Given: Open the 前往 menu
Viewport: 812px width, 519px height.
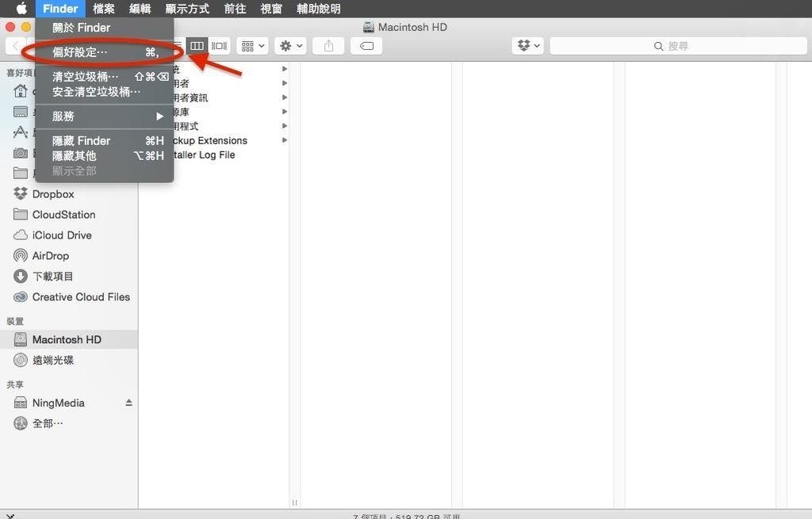Looking at the screenshot, I should (235, 8).
